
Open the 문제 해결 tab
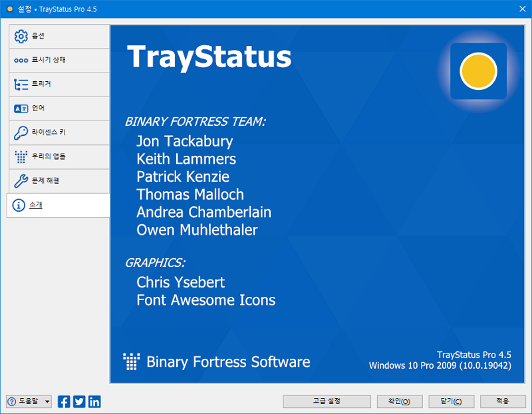[x=59, y=180]
